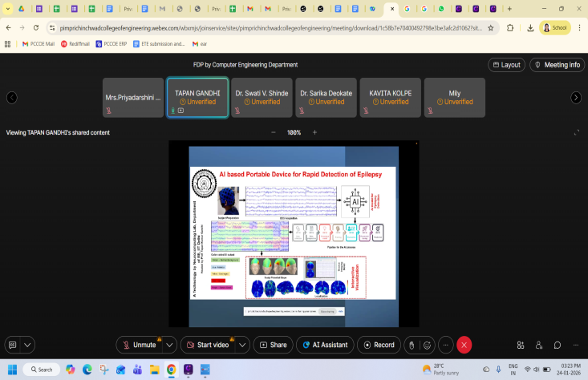Open the Apps panel icon
This screenshot has height=380, width=588.
click(521, 345)
